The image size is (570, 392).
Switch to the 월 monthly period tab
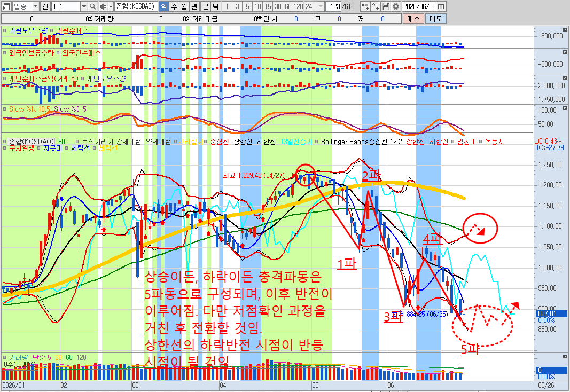pos(184,6)
